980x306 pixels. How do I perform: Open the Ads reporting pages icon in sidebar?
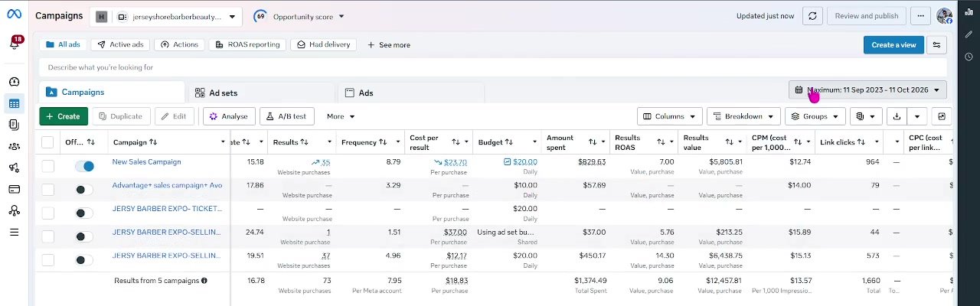pyautogui.click(x=14, y=125)
